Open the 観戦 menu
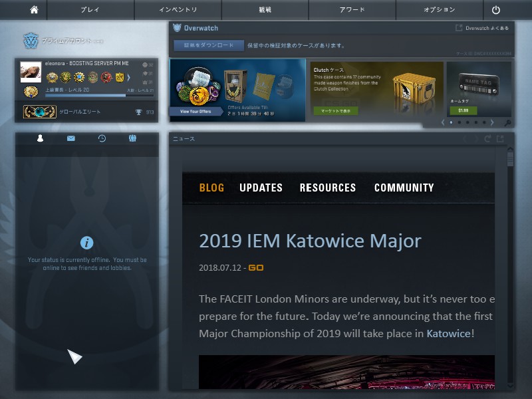 pos(265,9)
